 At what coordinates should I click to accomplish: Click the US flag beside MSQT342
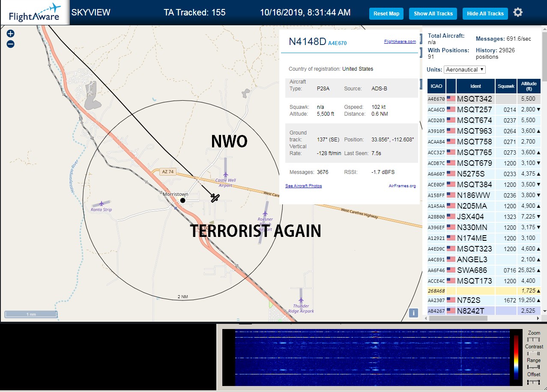click(451, 99)
